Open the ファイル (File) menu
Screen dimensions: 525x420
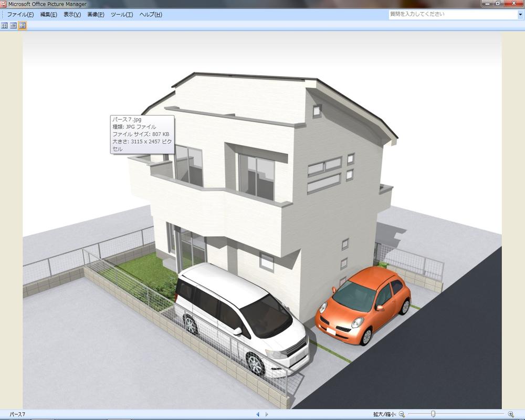20,15
